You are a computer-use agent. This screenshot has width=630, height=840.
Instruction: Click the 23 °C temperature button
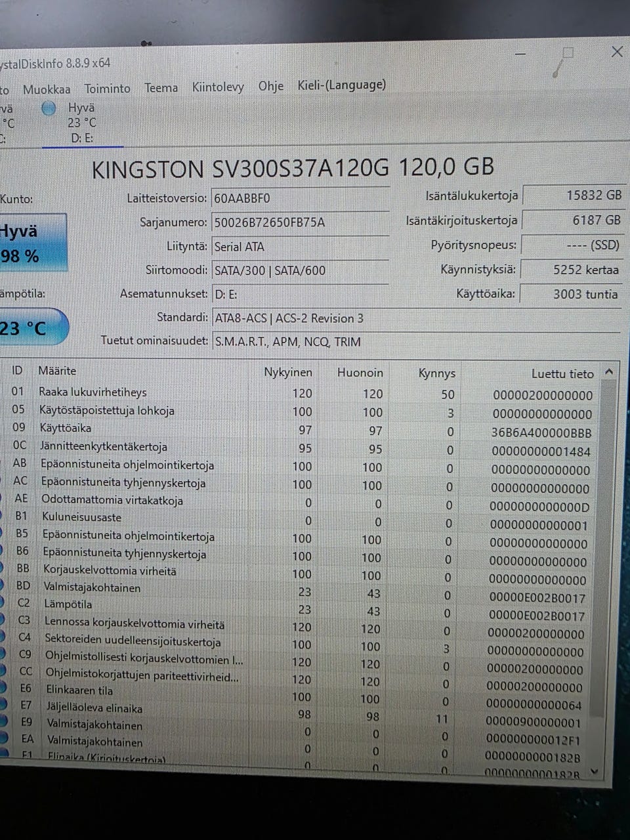tap(33, 327)
